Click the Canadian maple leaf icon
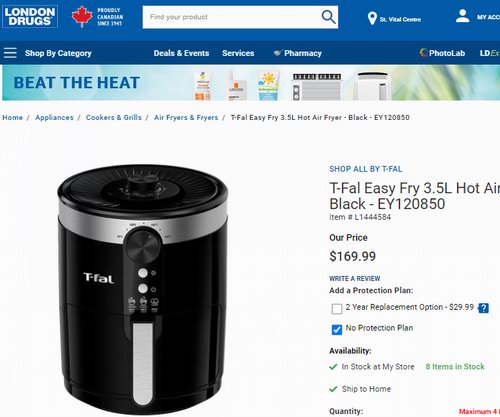 (82, 16)
